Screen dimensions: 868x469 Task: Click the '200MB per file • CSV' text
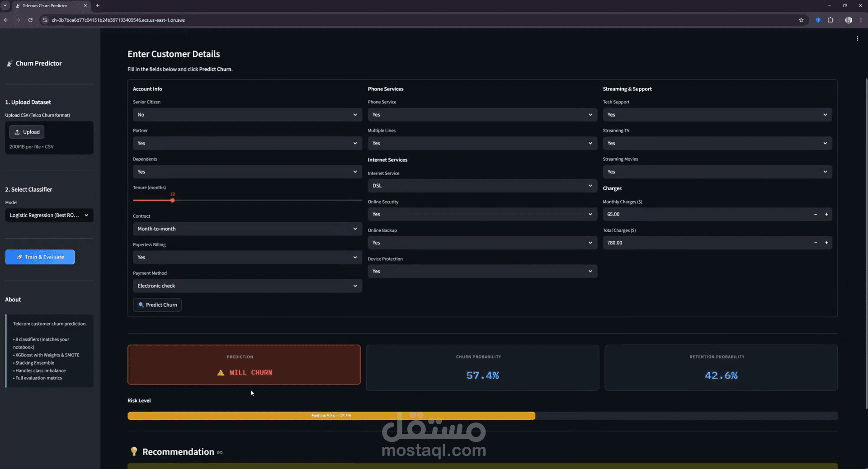pos(31,147)
